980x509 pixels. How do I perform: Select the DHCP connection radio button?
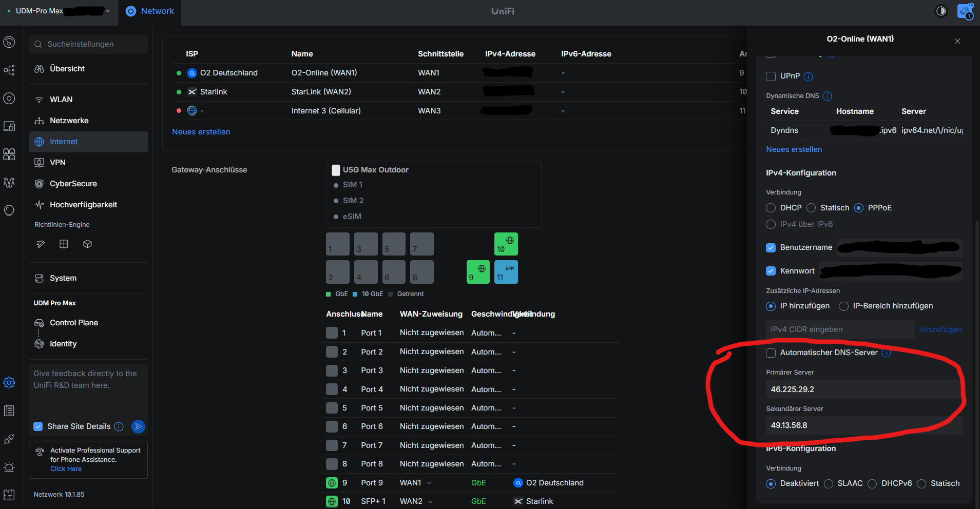(x=771, y=208)
